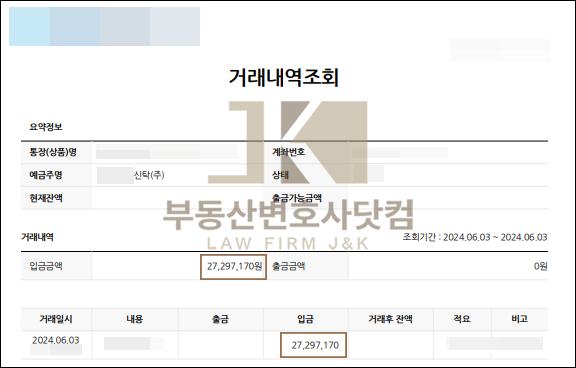Select the 요약정보 section heading
The width and height of the screenshot is (576, 368).
coord(46,127)
